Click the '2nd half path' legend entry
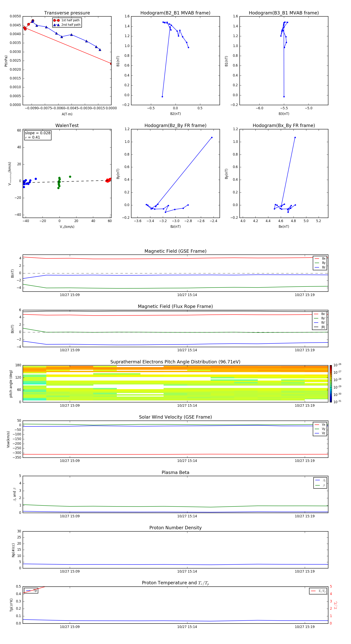351x644 pixels. point(67,25)
